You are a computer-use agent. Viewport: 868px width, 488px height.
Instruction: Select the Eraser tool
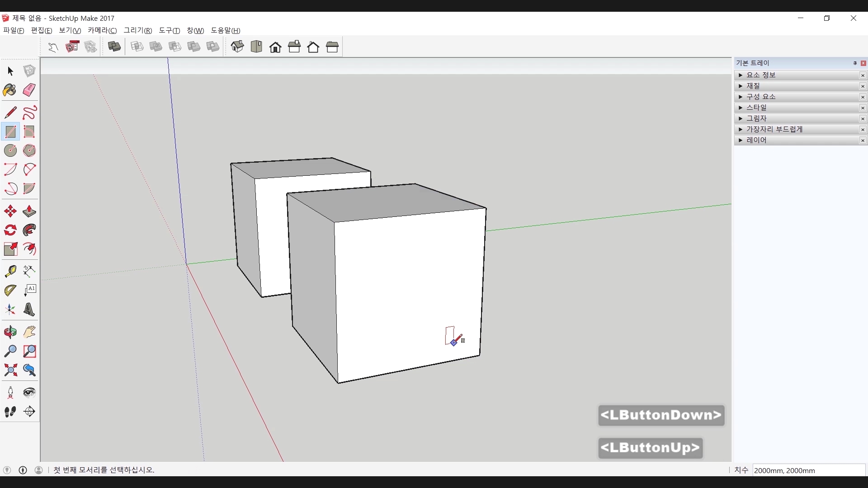coord(29,90)
